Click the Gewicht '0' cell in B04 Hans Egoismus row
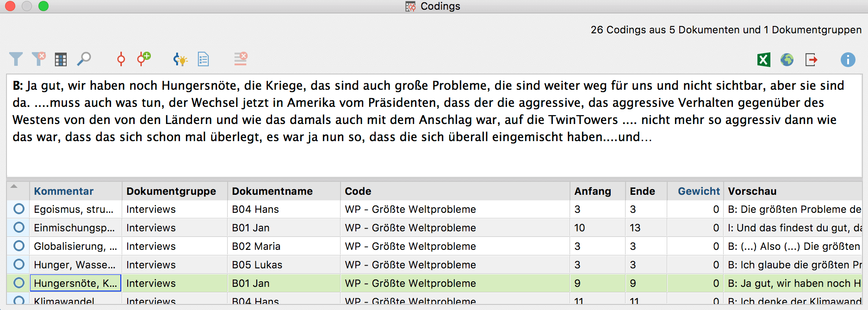Image resolution: width=868 pixels, height=310 pixels. (x=695, y=209)
